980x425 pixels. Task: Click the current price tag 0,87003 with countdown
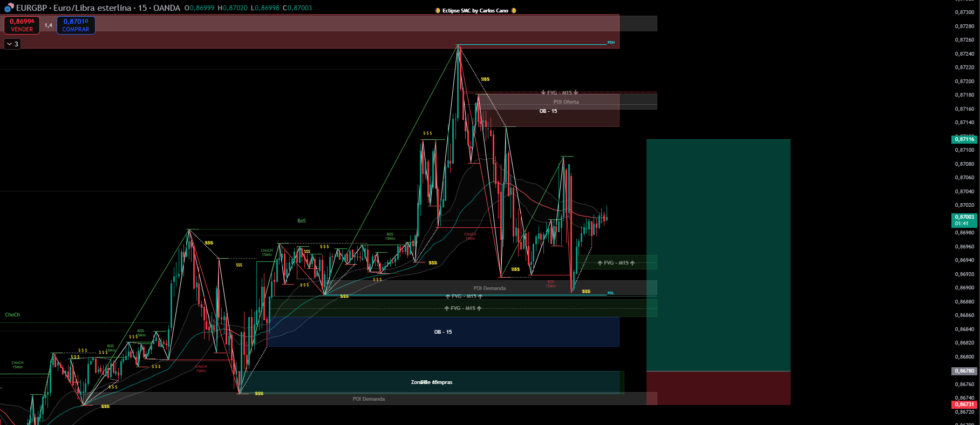(964, 220)
